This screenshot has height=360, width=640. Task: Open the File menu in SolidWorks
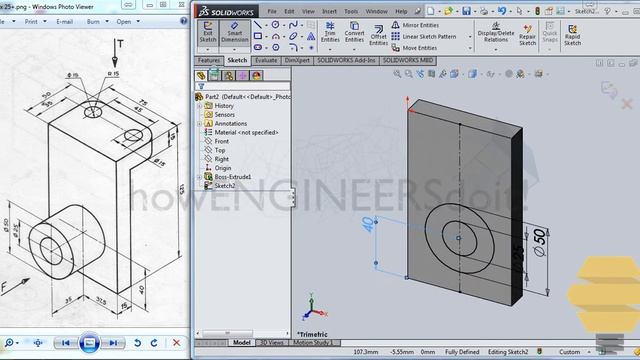(272, 11)
